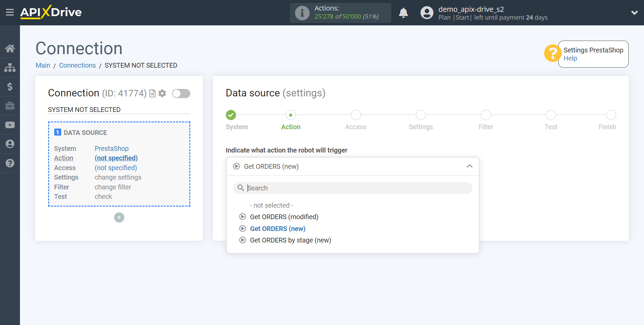Screen dimensions: 644x325
Task: Open the video tutorials sidebar icon
Action: tap(10, 125)
